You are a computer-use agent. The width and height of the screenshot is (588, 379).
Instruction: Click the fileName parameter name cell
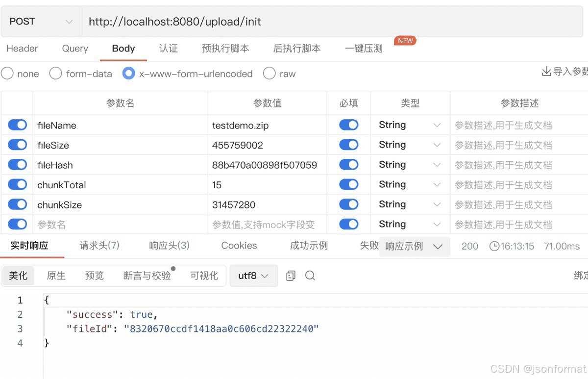point(120,125)
